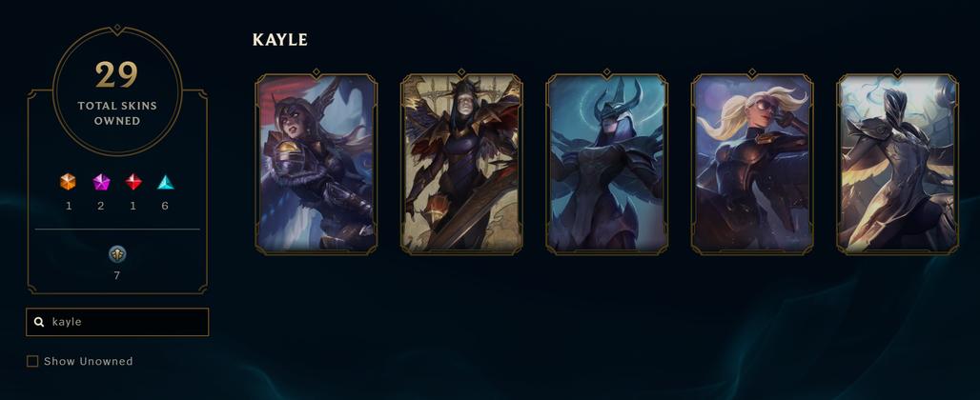980x400 pixels.
Task: Open the silver-armored Kayle skin with lightning
Action: tap(897, 164)
